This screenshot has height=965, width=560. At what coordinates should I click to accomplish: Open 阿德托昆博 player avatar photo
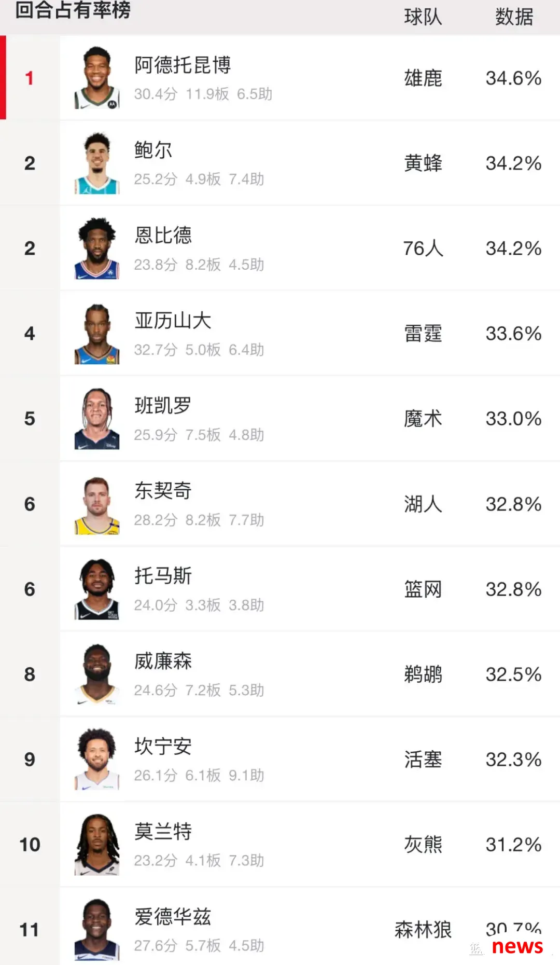[97, 78]
